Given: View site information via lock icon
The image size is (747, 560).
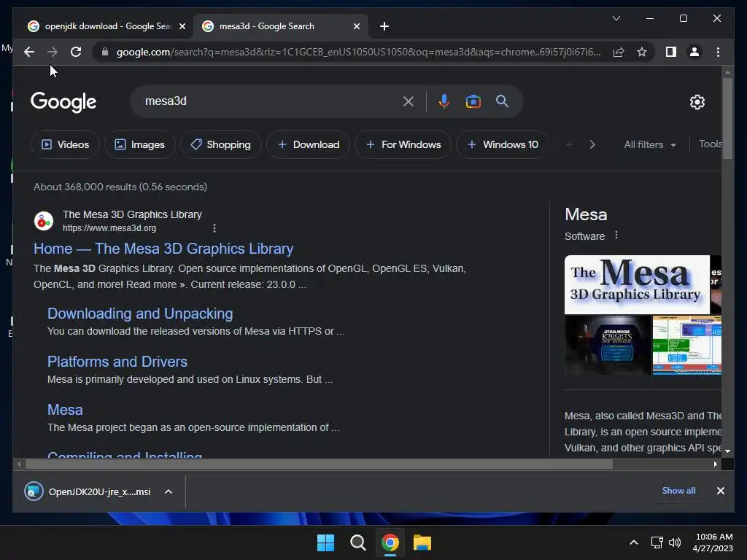Looking at the screenshot, I should pyautogui.click(x=105, y=52).
